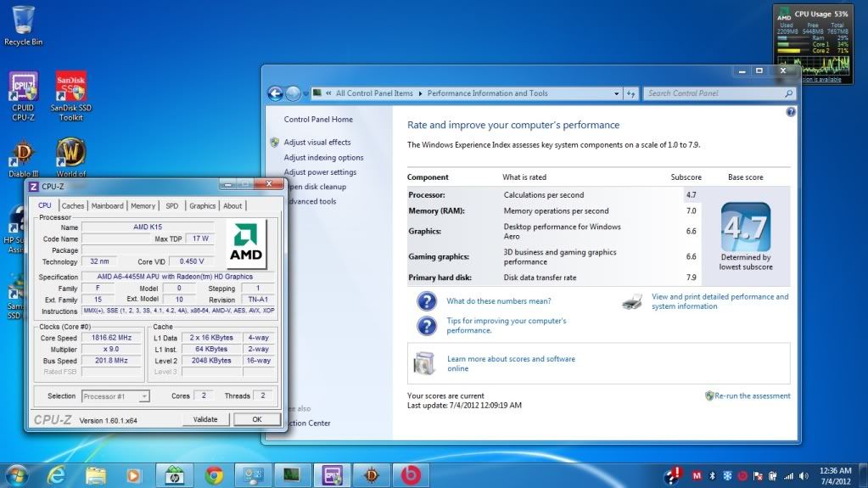868x488 pixels.
Task: Go back in Control Panel window
Action: click(275, 93)
